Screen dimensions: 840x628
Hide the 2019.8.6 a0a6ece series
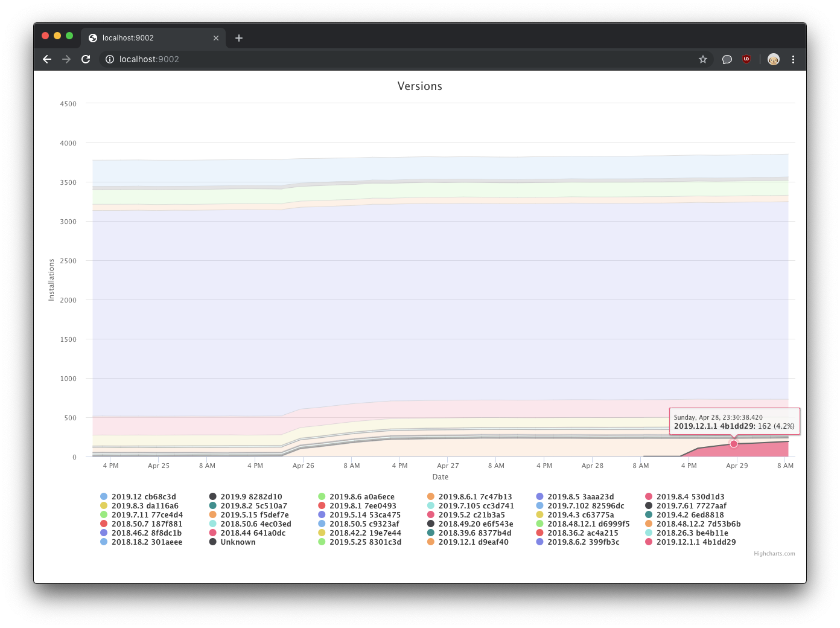click(356, 497)
